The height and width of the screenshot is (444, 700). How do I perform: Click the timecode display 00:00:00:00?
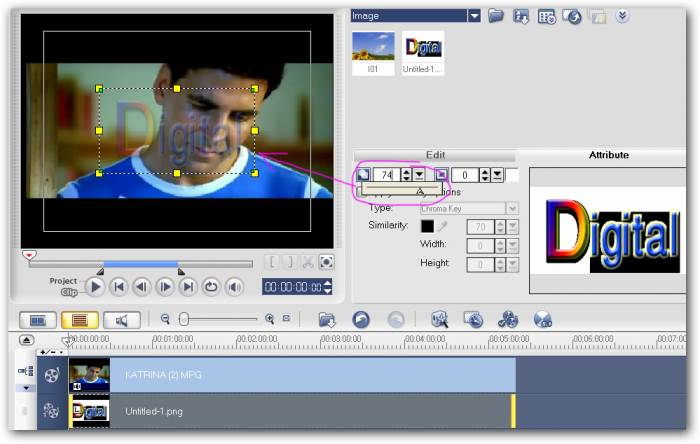click(294, 287)
